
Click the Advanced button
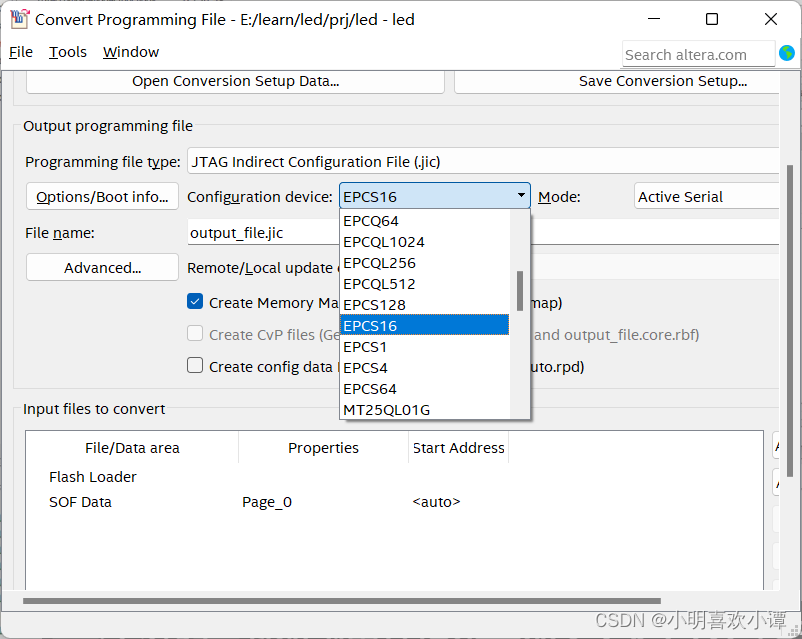tap(102, 268)
